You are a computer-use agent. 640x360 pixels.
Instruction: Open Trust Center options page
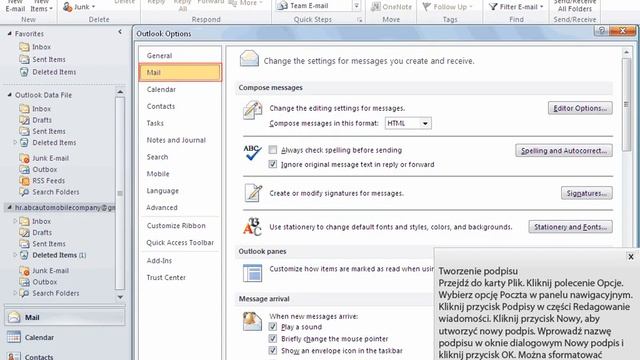[x=180, y=277]
